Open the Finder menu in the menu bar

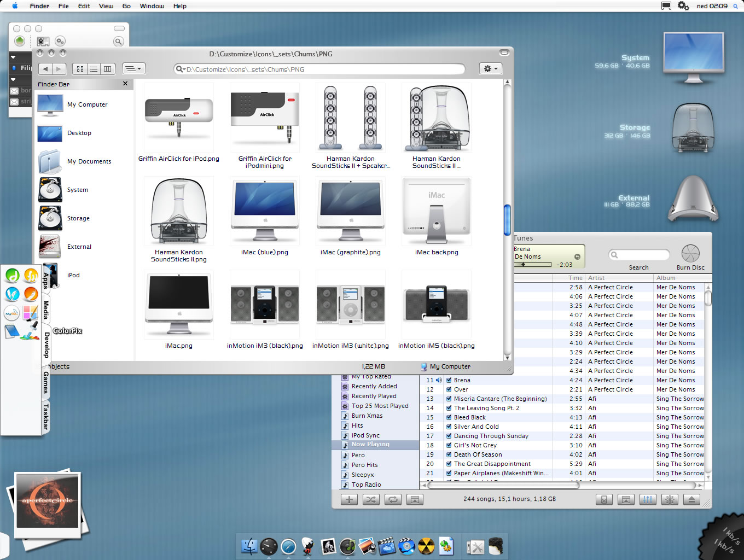pyautogui.click(x=39, y=6)
